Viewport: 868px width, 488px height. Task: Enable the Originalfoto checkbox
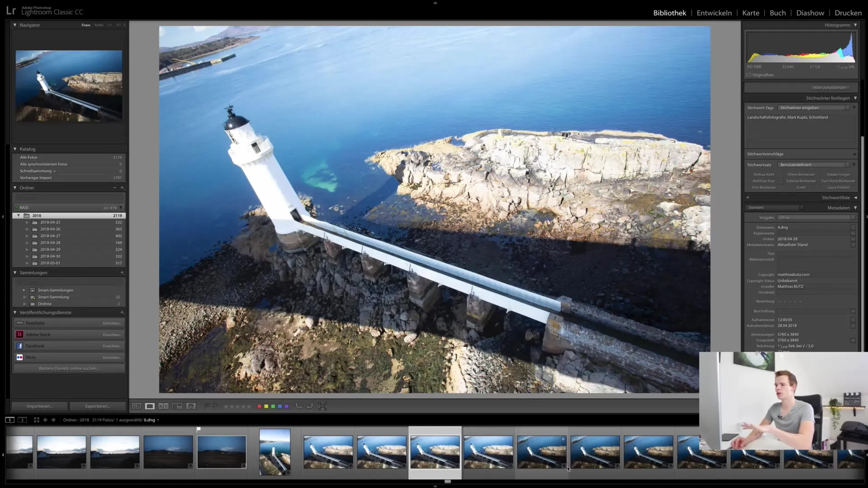749,75
